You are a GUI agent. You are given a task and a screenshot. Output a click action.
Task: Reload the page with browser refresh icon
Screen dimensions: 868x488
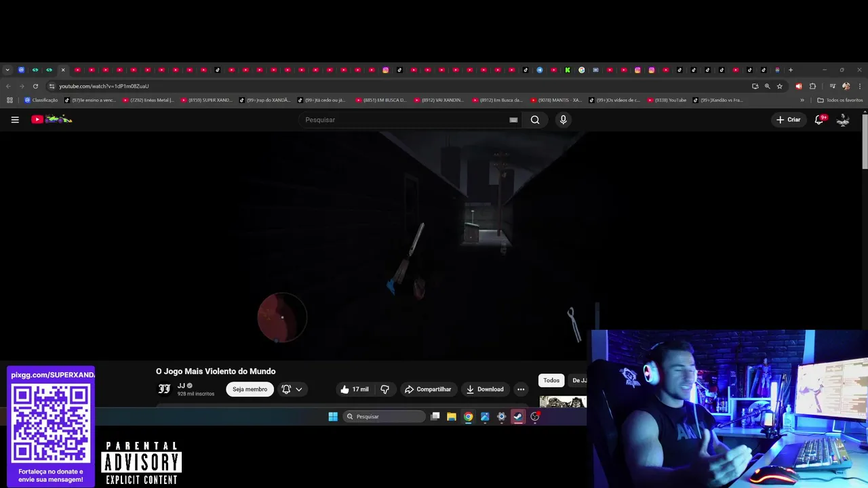point(35,86)
